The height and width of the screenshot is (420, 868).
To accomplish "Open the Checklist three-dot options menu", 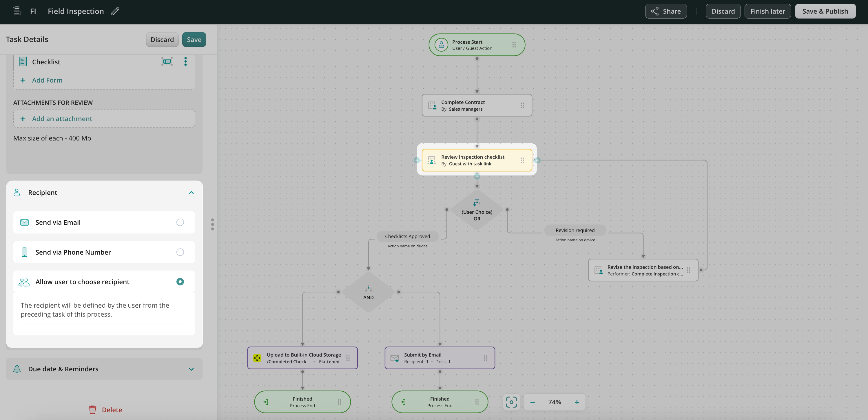I will click(x=185, y=61).
